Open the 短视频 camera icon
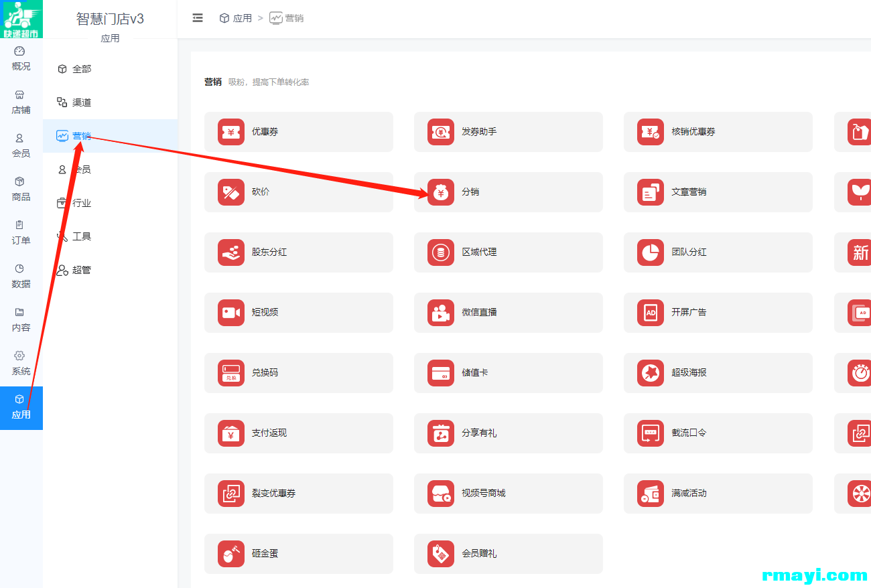This screenshot has width=871, height=588. tap(231, 313)
